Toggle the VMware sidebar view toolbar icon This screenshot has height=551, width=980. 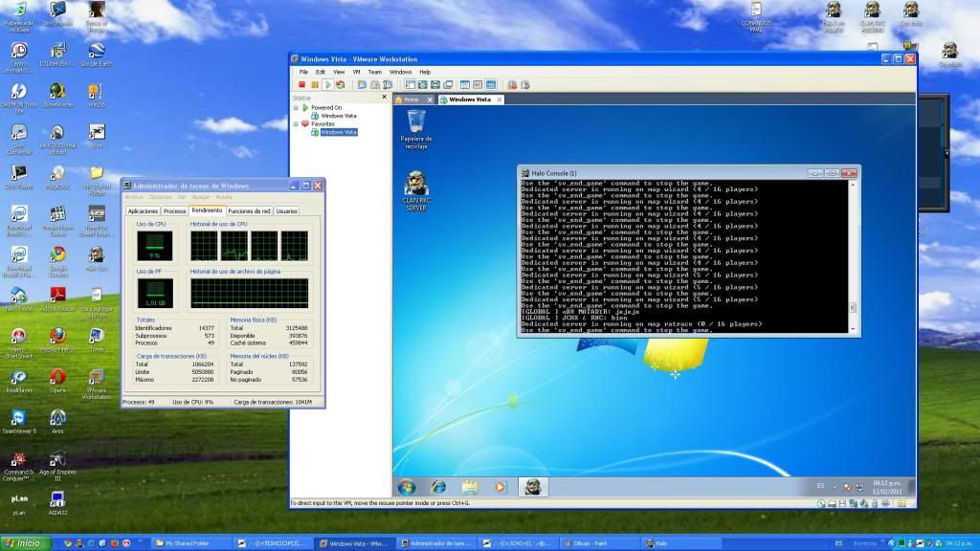click(x=410, y=85)
